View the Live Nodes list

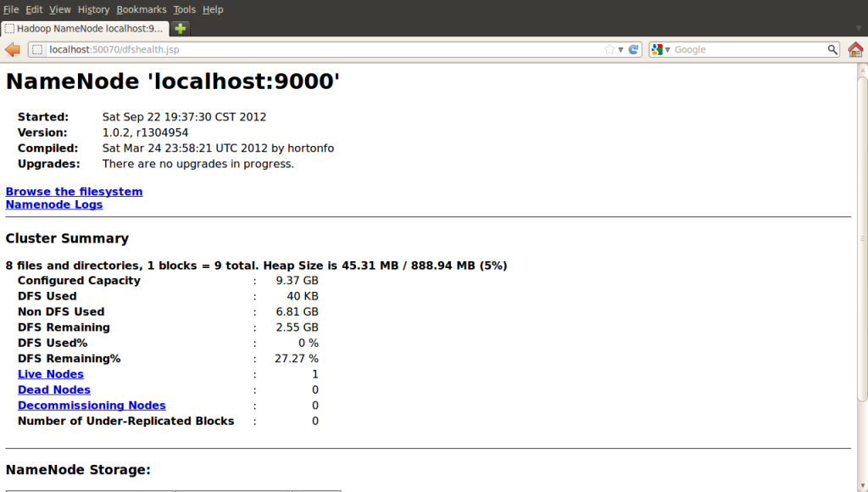50,373
